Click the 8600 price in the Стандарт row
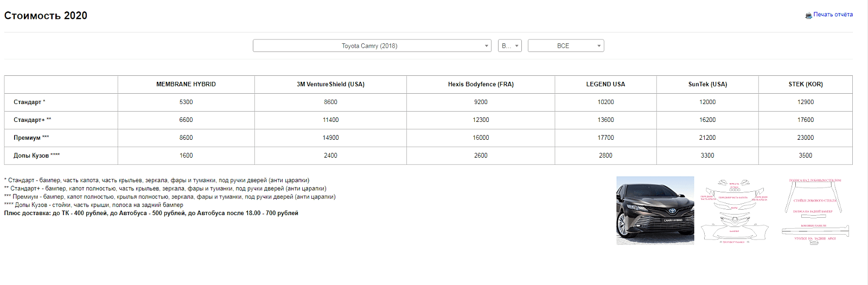The height and width of the screenshot is (285, 868). pos(330,102)
